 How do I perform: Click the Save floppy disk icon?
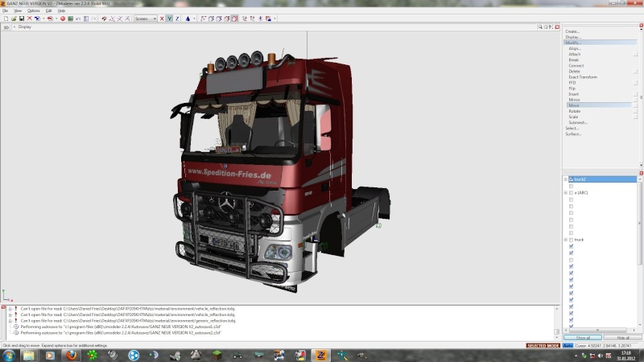22,19
